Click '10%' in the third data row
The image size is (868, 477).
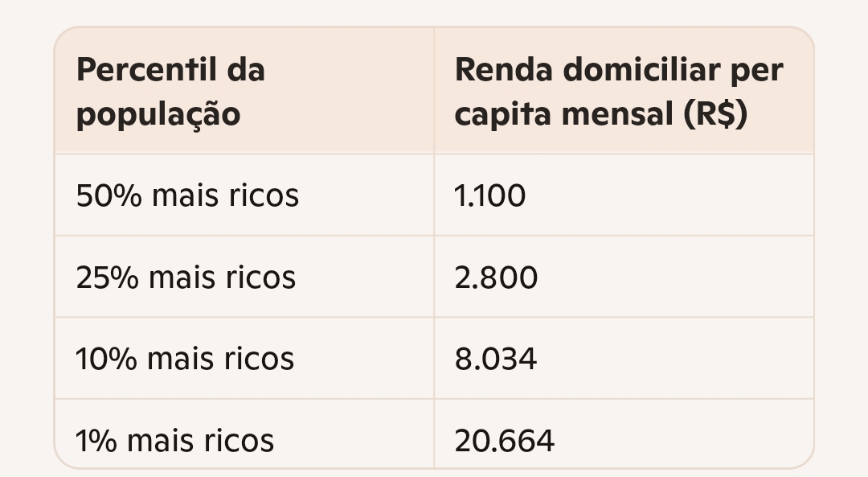106,359
